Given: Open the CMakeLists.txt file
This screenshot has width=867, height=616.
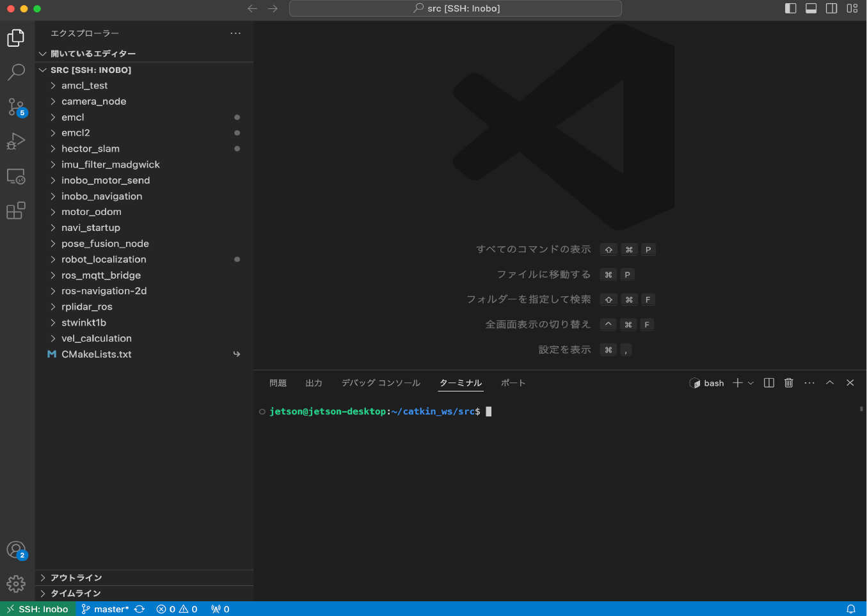Looking at the screenshot, I should pyautogui.click(x=145, y=354).
